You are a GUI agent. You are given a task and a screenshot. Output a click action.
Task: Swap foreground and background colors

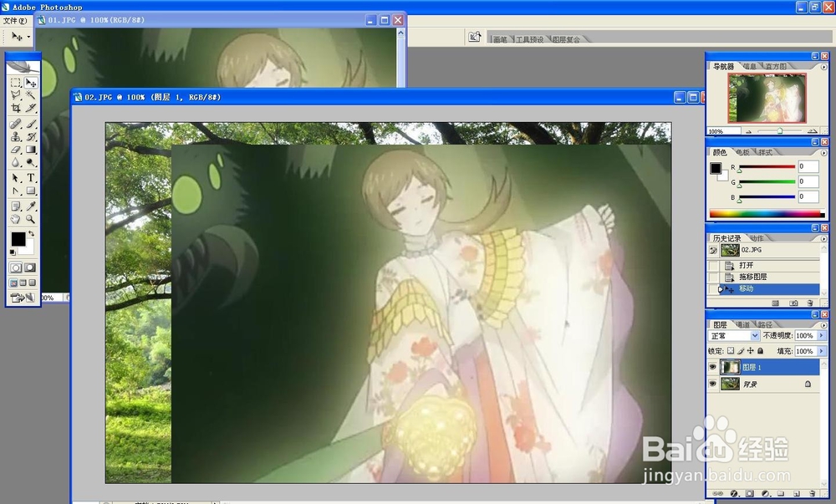click(32, 234)
